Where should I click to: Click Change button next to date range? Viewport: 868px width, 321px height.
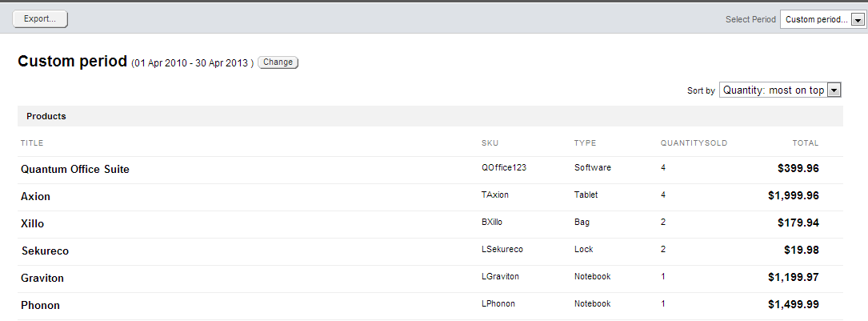pos(278,62)
